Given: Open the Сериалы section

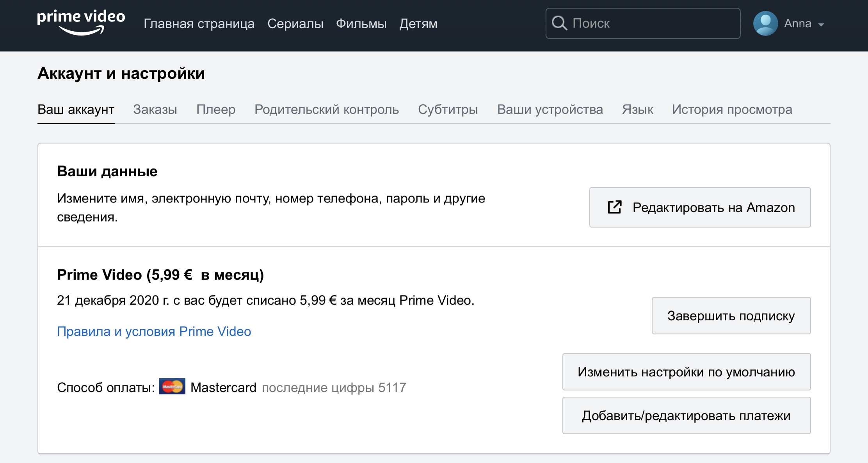Looking at the screenshot, I should point(295,23).
